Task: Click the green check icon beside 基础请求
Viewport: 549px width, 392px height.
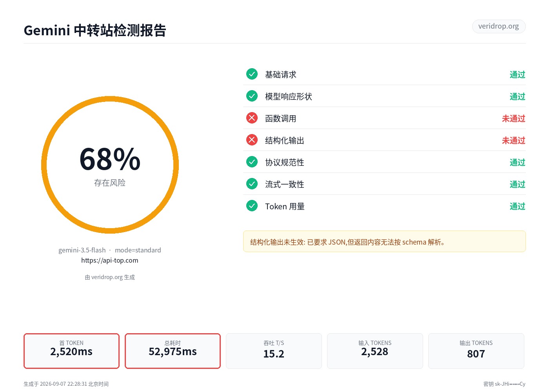Action: 252,74
